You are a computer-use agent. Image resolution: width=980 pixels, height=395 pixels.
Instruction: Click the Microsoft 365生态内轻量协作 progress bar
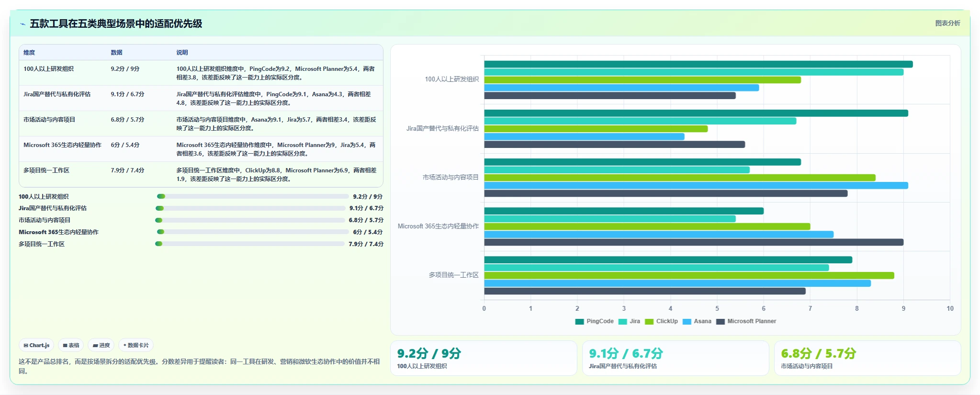coord(253,232)
